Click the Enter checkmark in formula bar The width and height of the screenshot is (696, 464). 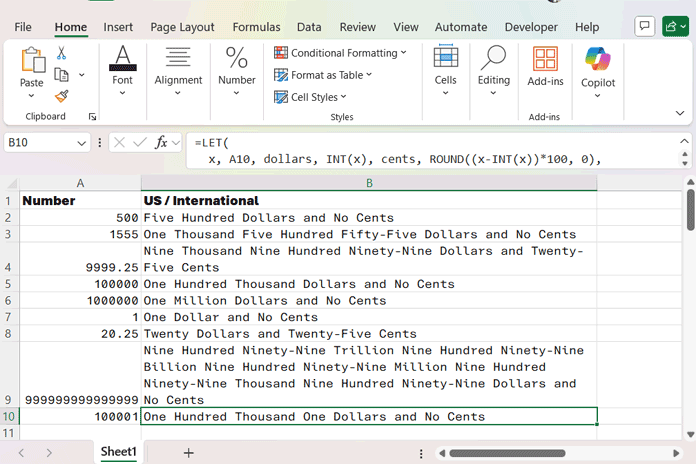[x=140, y=143]
